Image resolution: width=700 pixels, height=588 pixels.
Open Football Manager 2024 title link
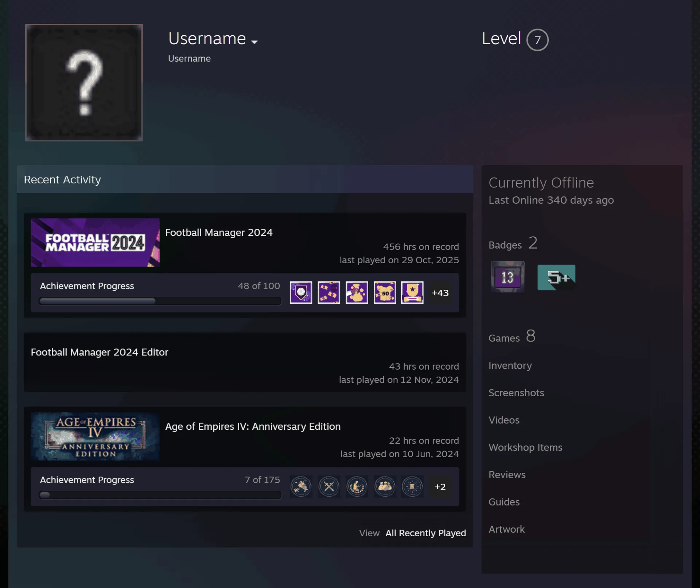click(219, 233)
